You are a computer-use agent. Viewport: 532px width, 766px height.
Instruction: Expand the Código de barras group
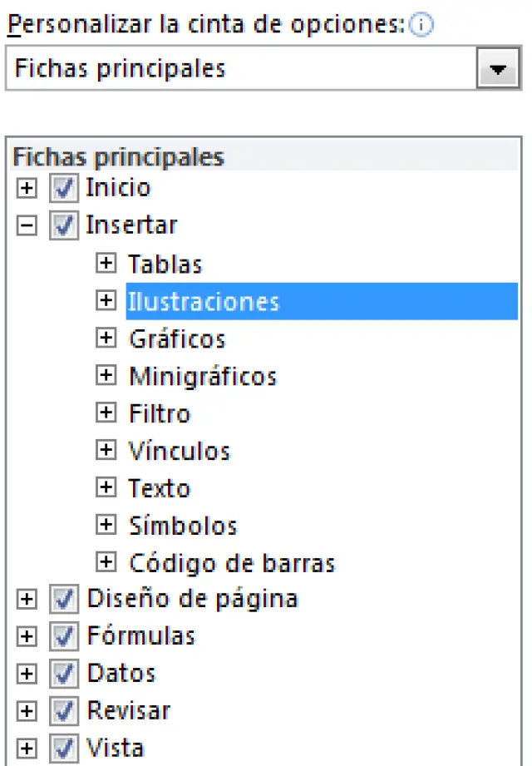pos(106,563)
